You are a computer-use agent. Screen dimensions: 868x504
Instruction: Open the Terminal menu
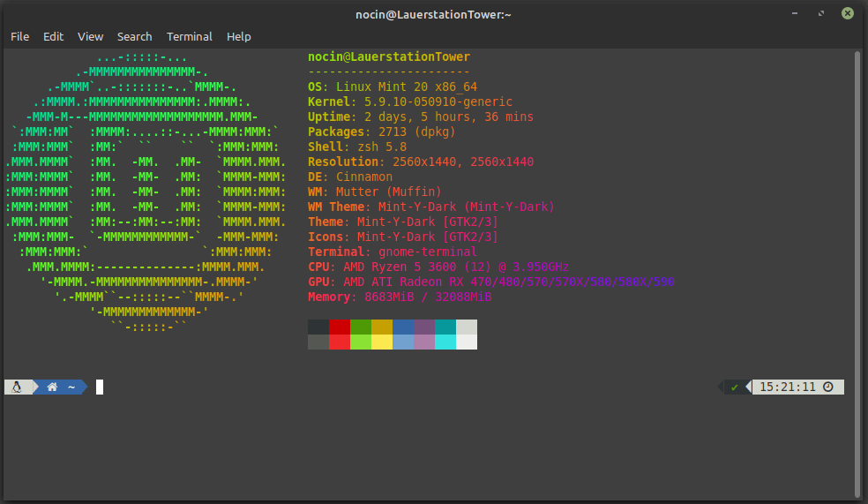(190, 36)
